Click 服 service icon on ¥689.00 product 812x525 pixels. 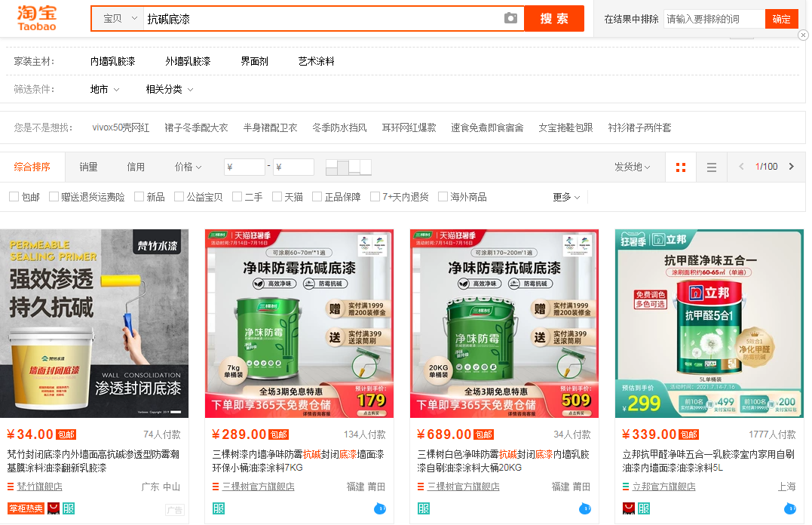tap(424, 508)
